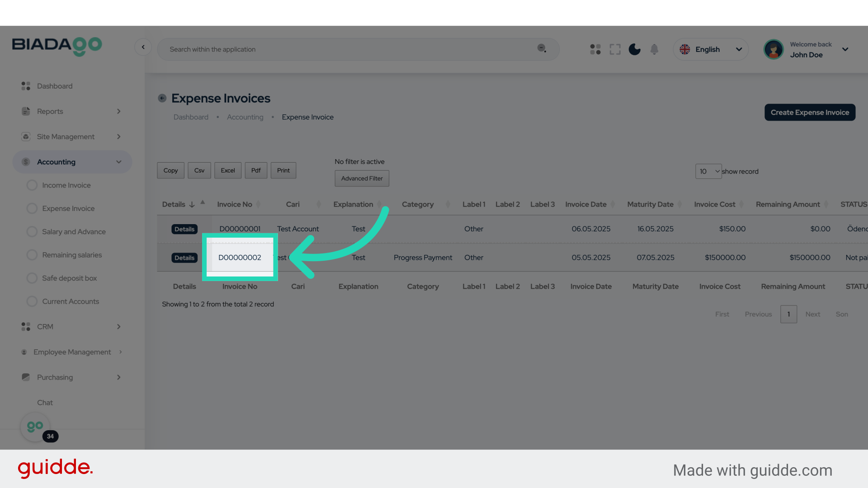Click Advanced Filter button
This screenshot has height=488, width=868.
(362, 178)
